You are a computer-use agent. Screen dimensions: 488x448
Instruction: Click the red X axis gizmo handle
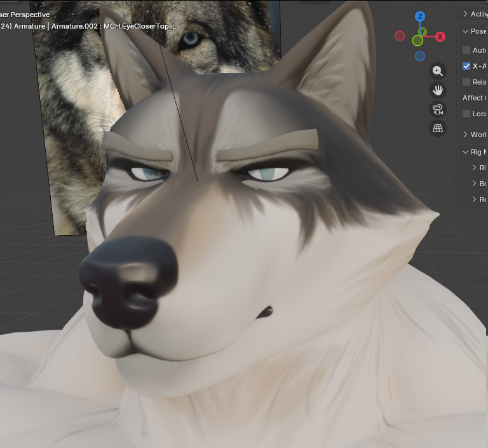tap(440, 37)
